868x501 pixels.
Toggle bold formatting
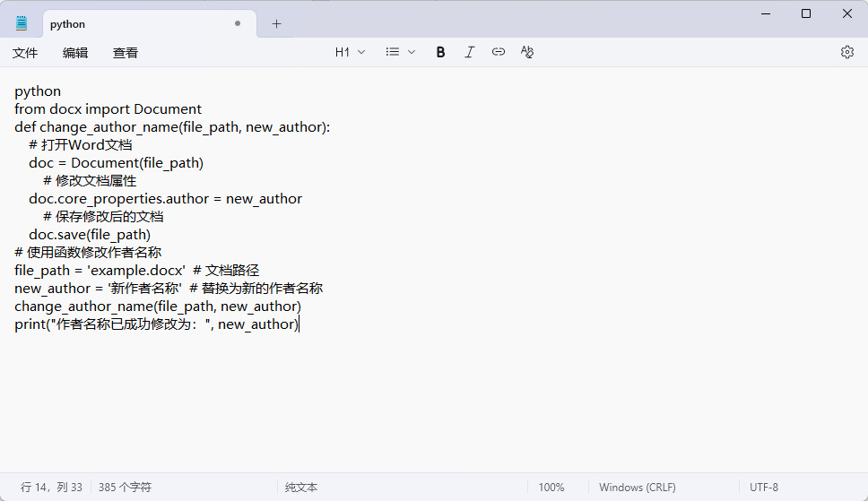(x=440, y=52)
